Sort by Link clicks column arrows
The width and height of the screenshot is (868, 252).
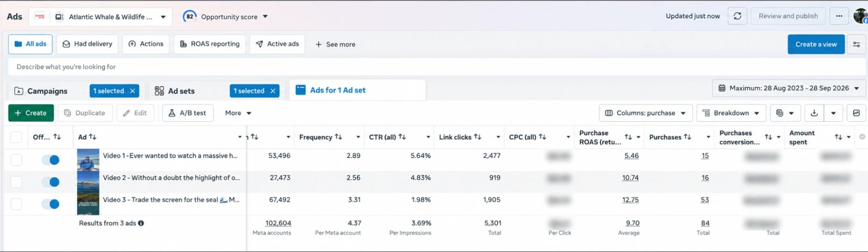click(x=477, y=137)
